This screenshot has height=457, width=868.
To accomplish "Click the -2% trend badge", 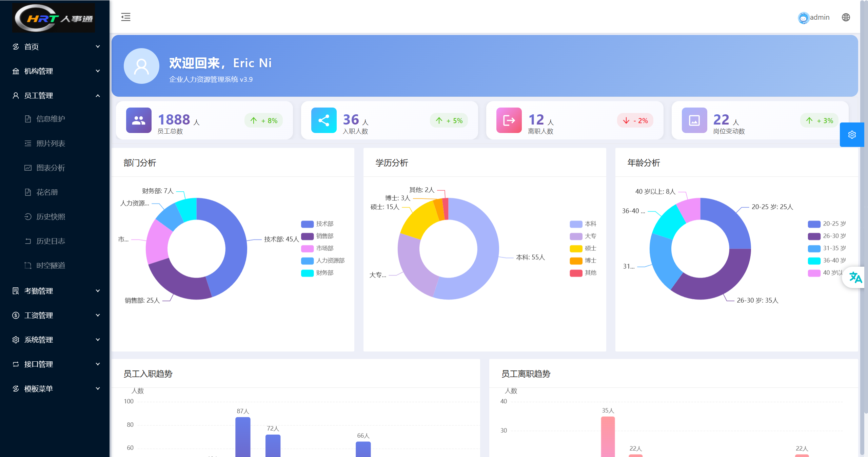I will click(635, 120).
